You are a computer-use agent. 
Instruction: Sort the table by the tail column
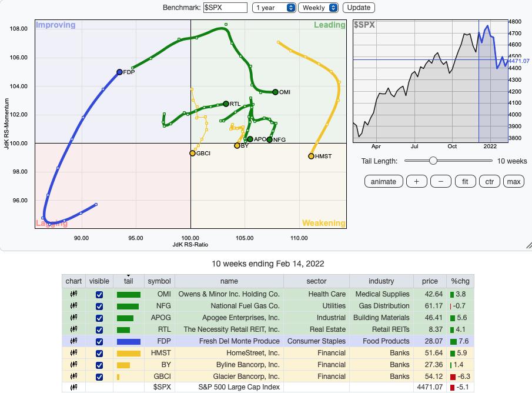(x=129, y=281)
